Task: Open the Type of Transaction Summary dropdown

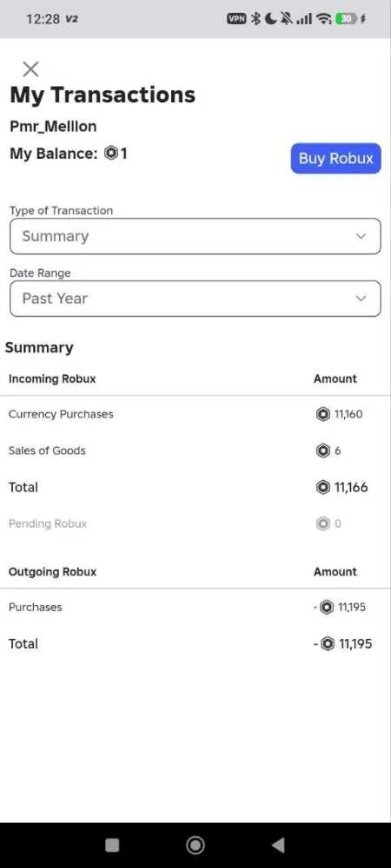Action: click(x=195, y=236)
